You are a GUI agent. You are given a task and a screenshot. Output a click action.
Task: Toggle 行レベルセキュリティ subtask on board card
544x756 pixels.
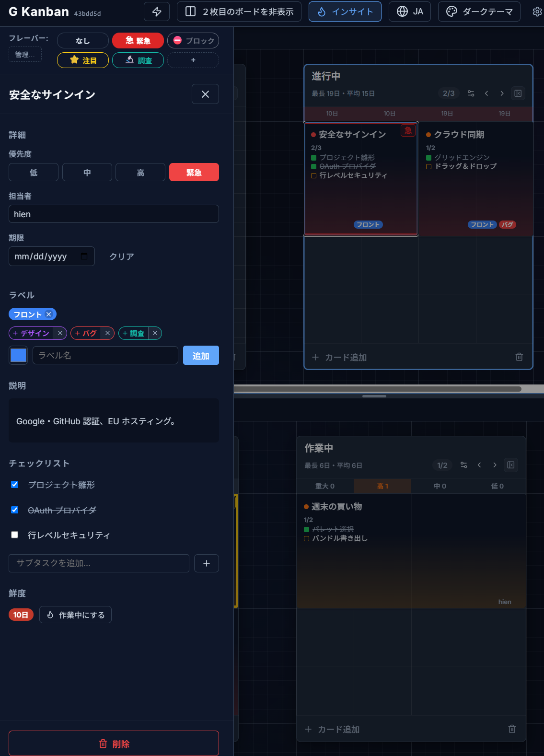click(x=314, y=175)
